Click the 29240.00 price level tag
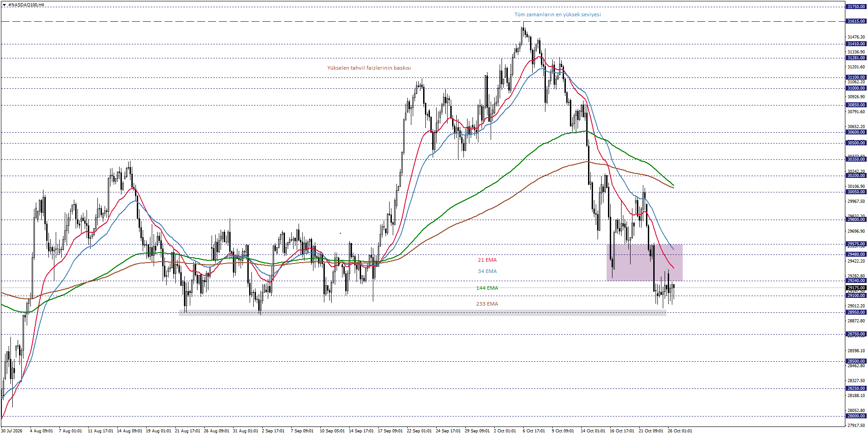Screen dimensions: 868x436 click(x=856, y=281)
